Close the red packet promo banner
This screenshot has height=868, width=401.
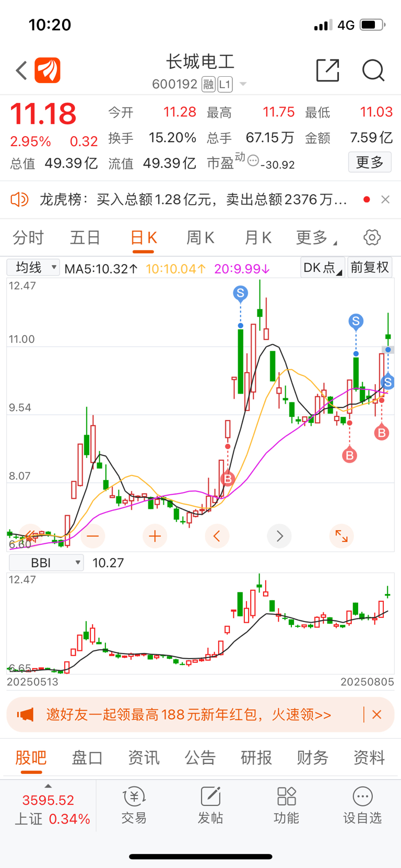(x=377, y=715)
